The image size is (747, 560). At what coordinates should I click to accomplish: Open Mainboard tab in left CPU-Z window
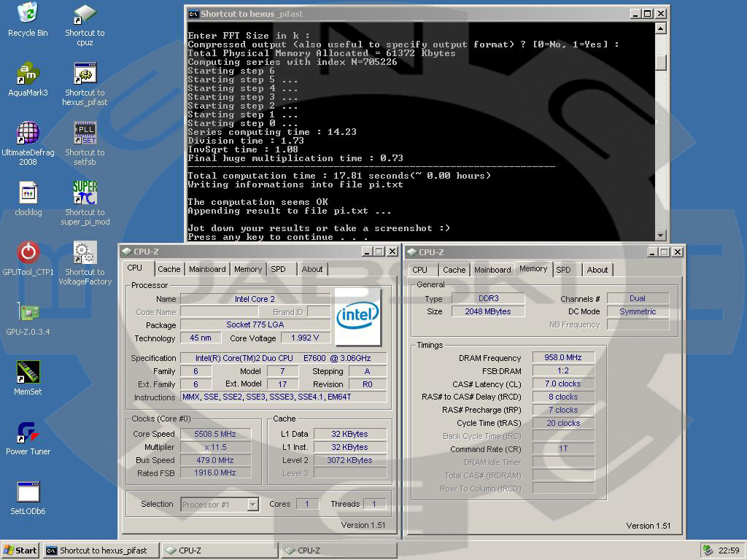click(207, 269)
